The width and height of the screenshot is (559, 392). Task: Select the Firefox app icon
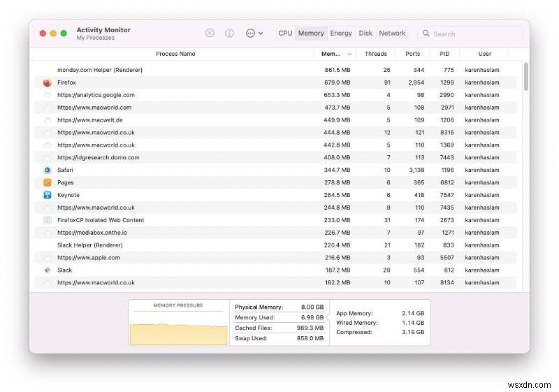point(47,82)
